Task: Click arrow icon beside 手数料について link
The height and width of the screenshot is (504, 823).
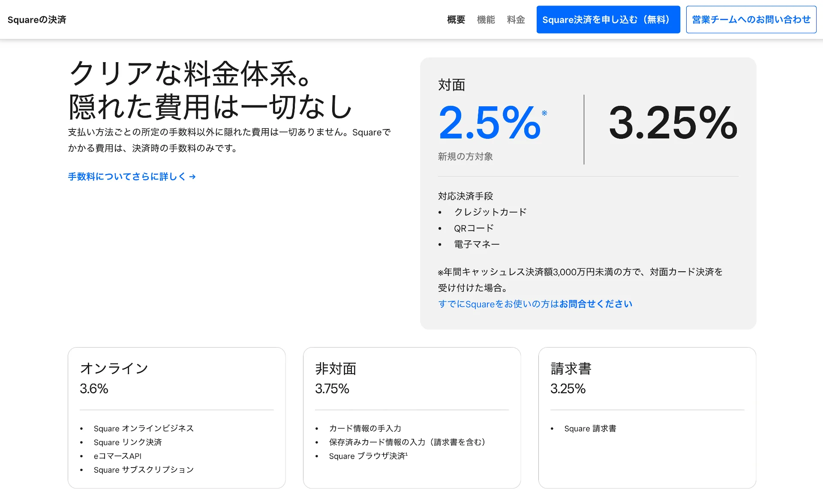Action: [x=192, y=177]
